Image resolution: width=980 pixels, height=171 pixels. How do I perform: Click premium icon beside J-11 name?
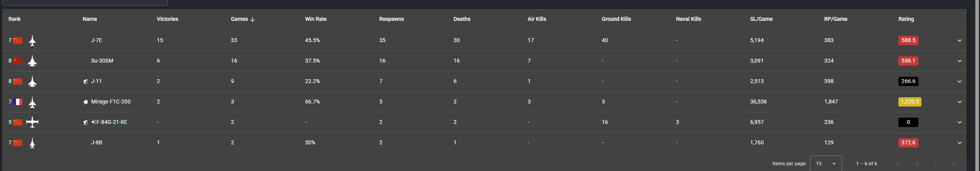click(85, 81)
